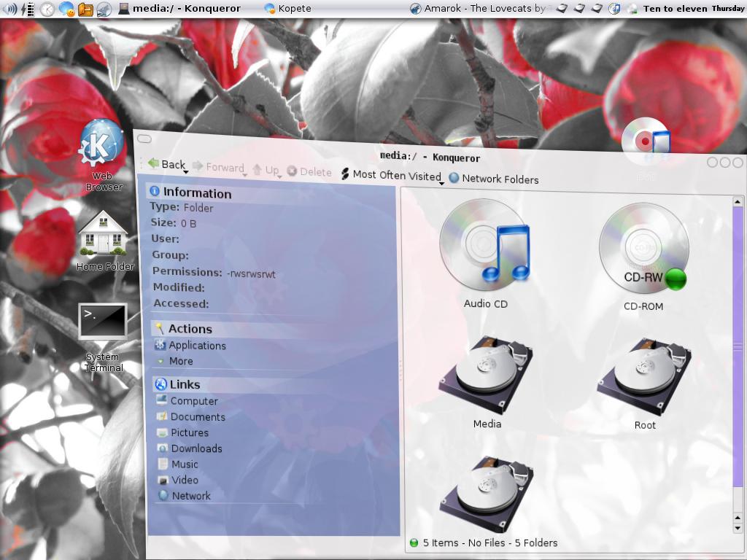Expand the Forward history dropdown arrow

click(x=244, y=175)
